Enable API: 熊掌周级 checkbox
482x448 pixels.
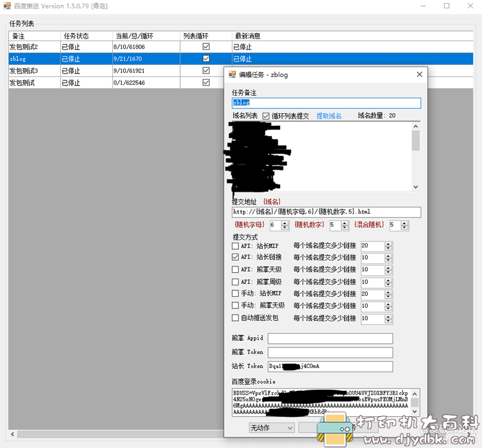[235, 282]
